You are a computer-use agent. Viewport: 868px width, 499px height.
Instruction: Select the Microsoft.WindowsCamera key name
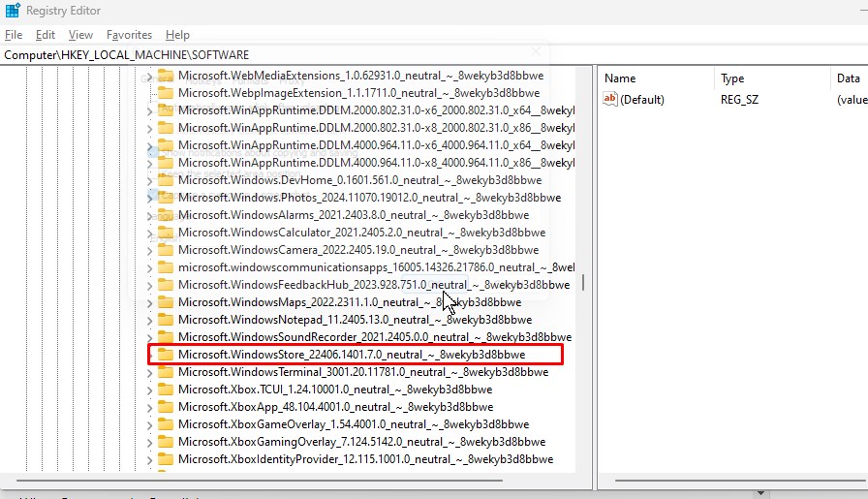point(358,250)
